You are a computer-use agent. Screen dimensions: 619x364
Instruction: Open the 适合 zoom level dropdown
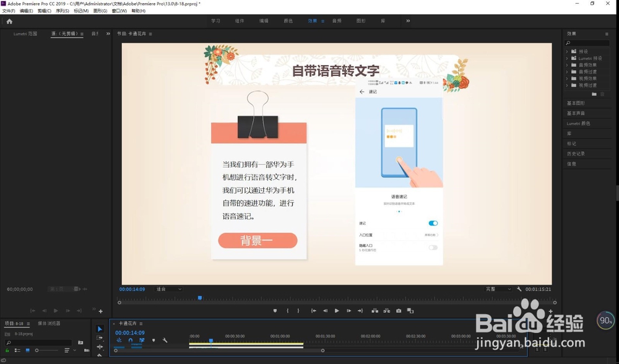pos(168,289)
